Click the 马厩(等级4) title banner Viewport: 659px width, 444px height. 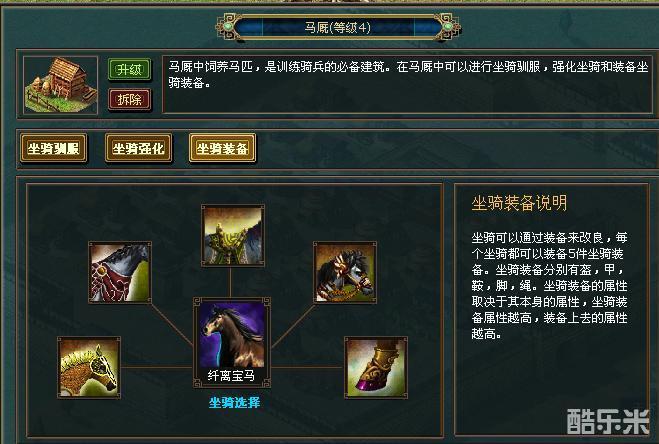coord(338,27)
